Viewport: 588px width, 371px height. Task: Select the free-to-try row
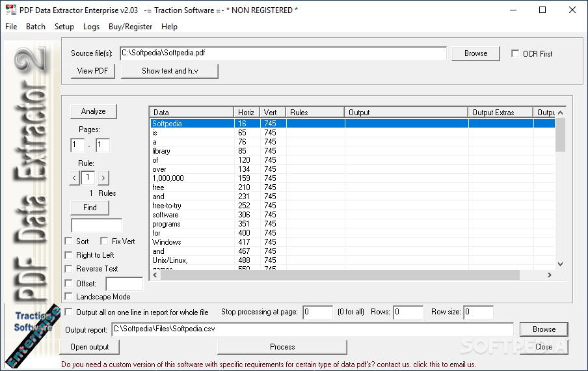[x=353, y=206]
